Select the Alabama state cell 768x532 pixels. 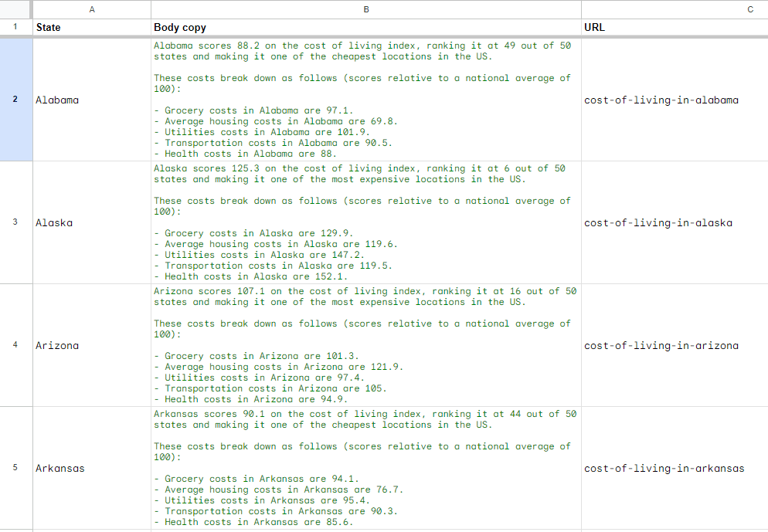tap(92, 100)
